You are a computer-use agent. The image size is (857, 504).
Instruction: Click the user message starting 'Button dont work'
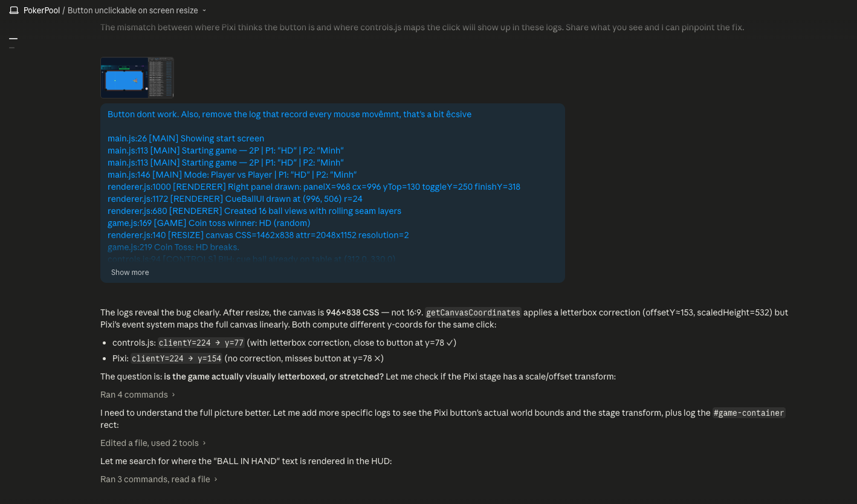click(x=289, y=114)
